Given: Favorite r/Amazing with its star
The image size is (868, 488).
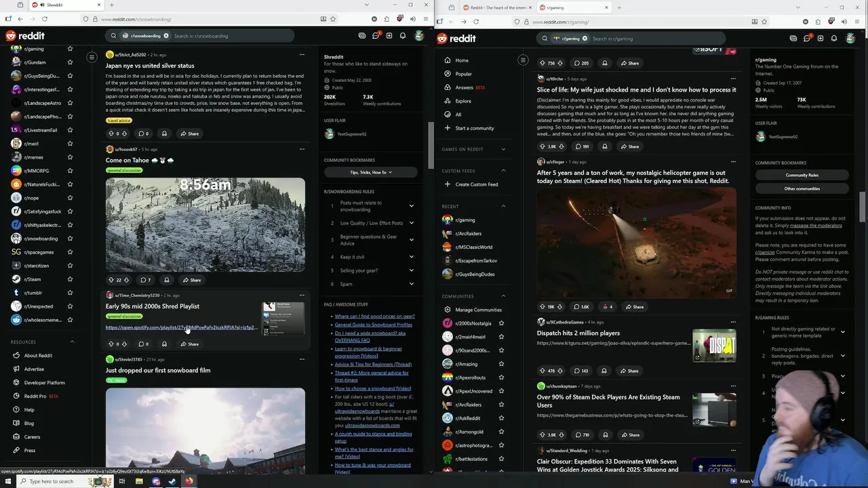Looking at the screenshot, I should click(501, 364).
